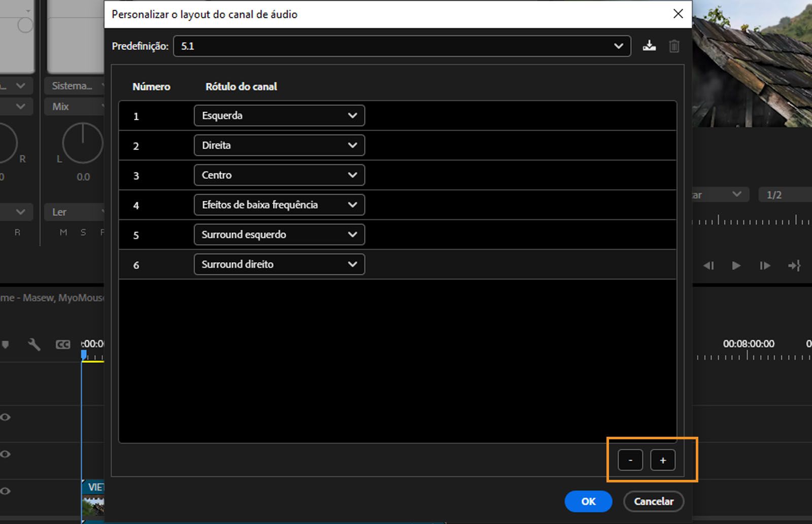Image resolution: width=812 pixels, height=524 pixels.
Task: Switch to the Masew, MyoMouse sequence tab
Action: tap(51, 298)
